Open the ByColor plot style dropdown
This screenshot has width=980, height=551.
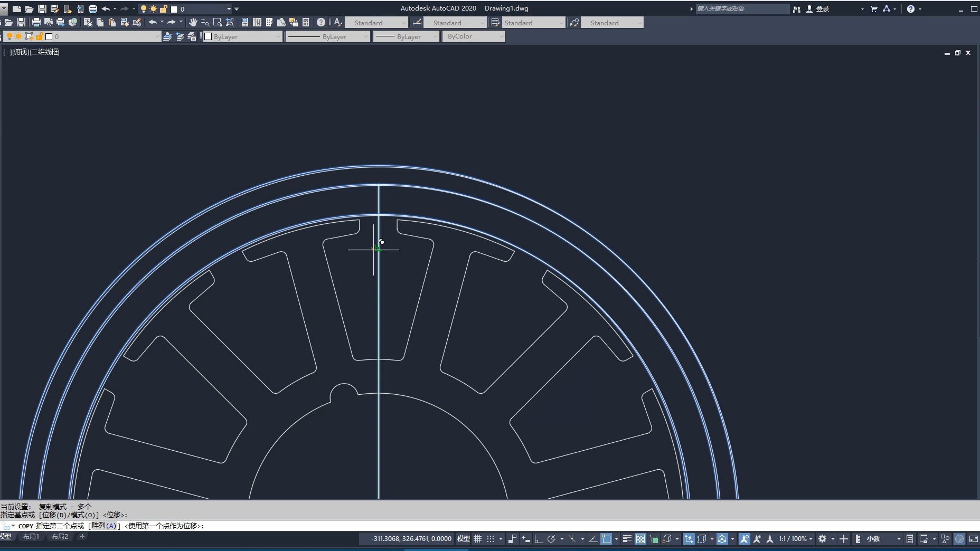(x=473, y=36)
